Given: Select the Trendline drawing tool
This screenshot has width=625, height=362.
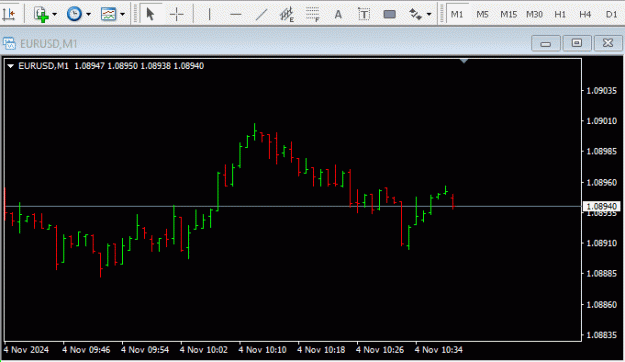Looking at the screenshot, I should (261, 14).
